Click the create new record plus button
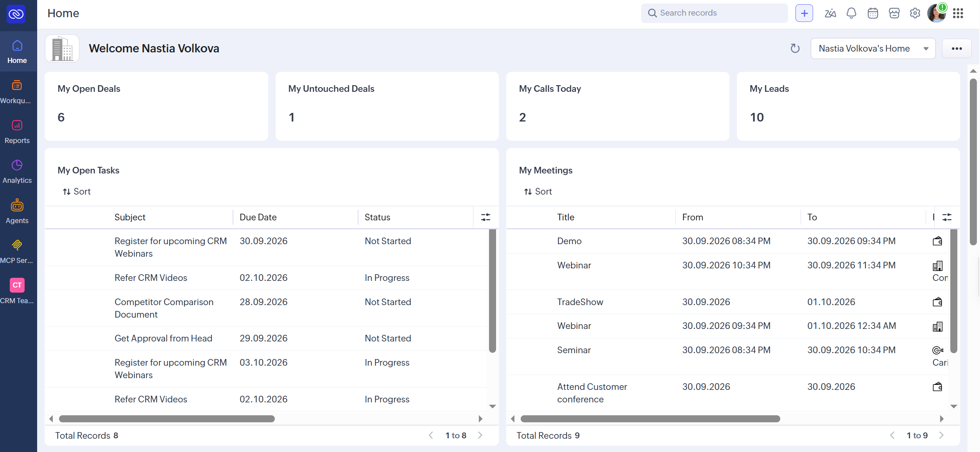This screenshot has height=452, width=980. [x=804, y=13]
